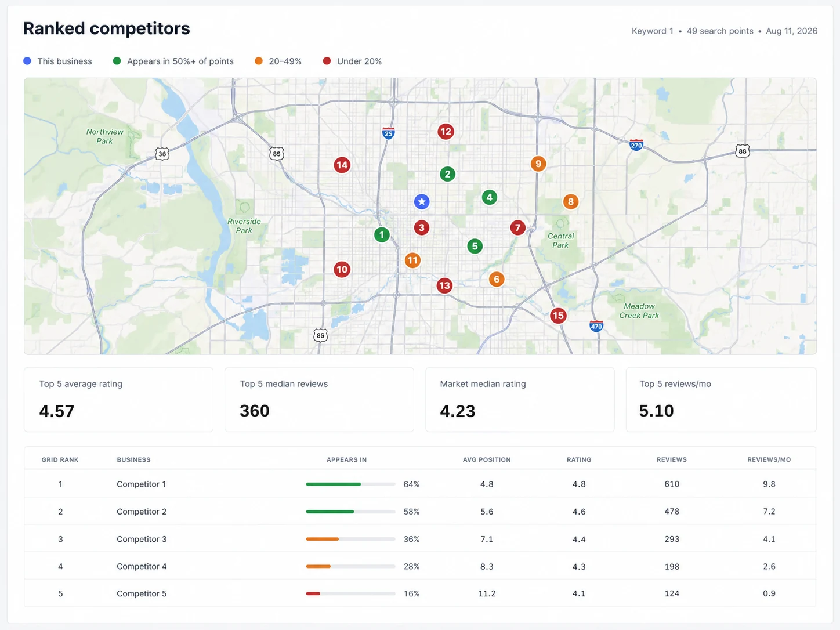Image resolution: width=840 pixels, height=630 pixels.
Task: Click Competitor 3 orange appearance bar
Action: pos(323,539)
